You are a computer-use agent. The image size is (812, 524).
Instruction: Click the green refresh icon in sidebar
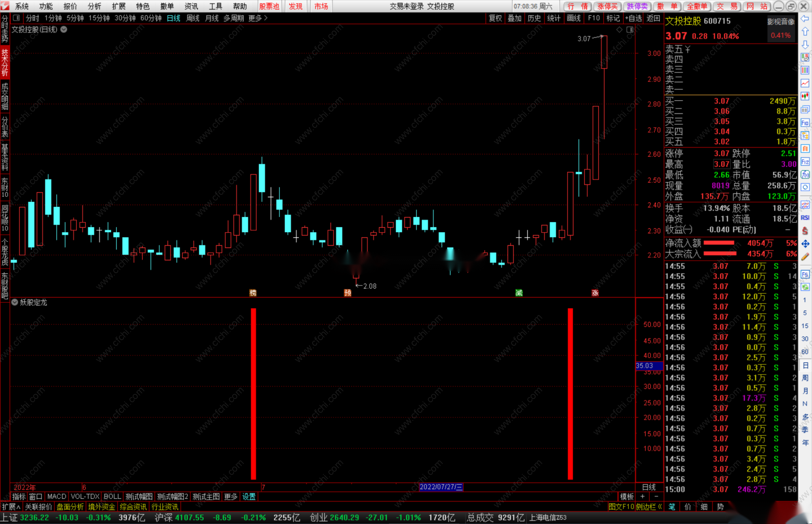805,287
